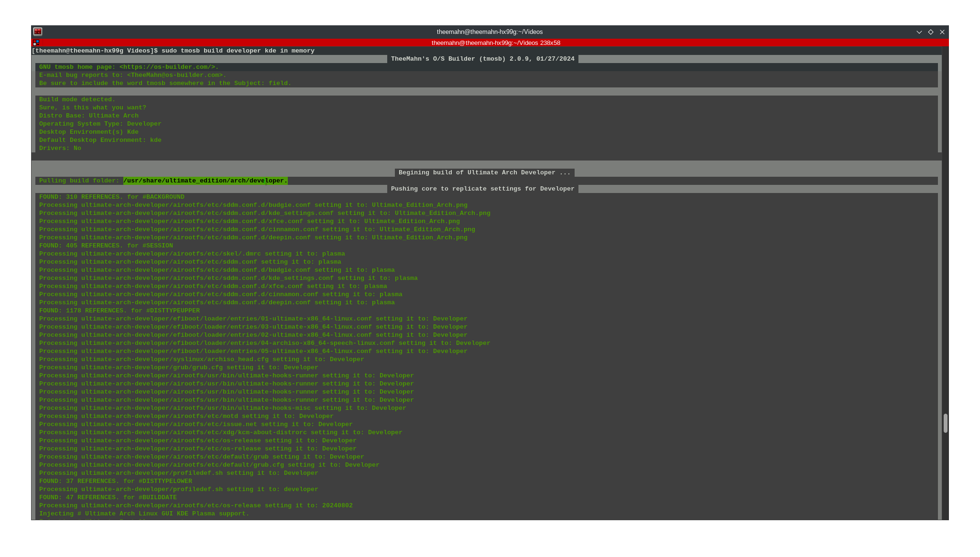Maximize the terminal window with the diamond button
Viewport: 980px width, 557px height.
coord(930,32)
